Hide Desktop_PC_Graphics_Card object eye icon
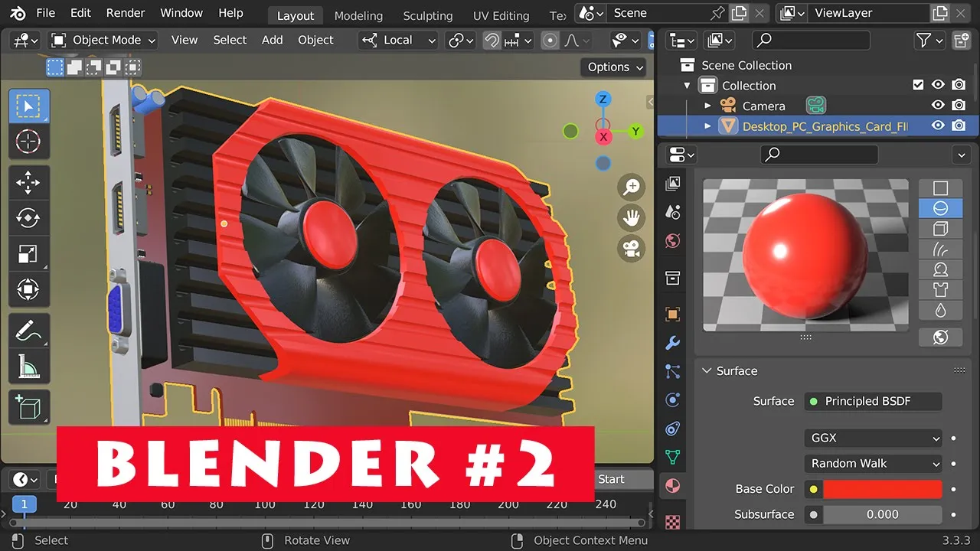980x551 pixels. (x=938, y=126)
